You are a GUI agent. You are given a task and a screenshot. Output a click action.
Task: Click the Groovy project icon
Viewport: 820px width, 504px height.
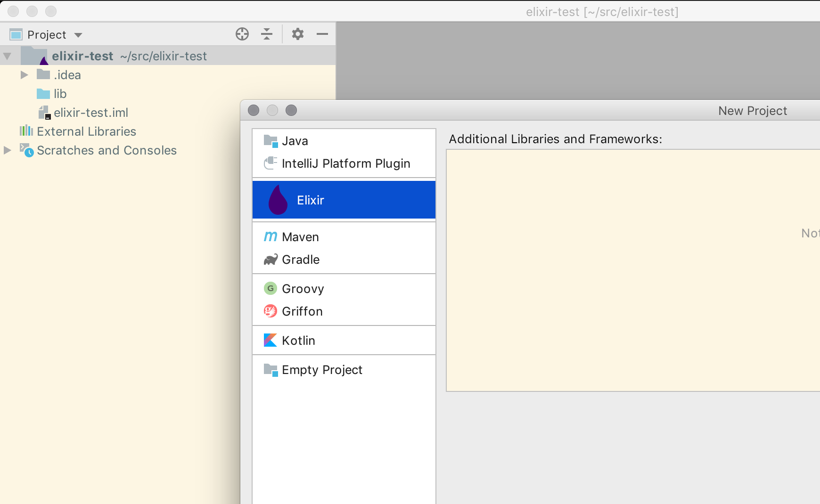271,288
